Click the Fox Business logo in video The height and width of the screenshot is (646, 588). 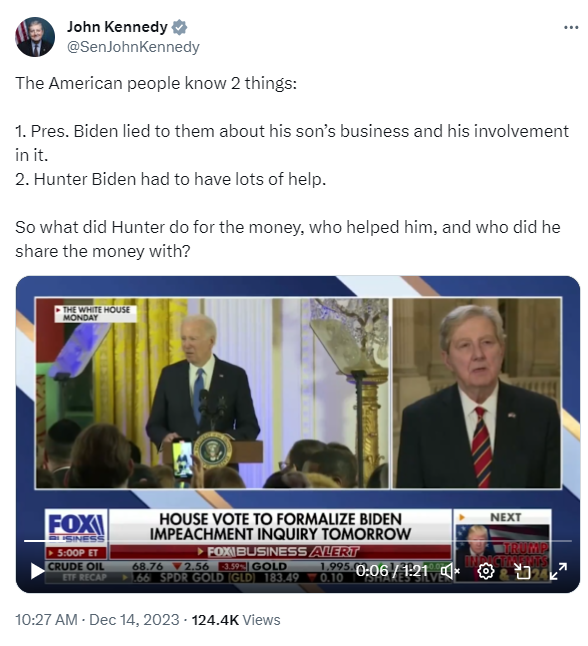(x=77, y=528)
